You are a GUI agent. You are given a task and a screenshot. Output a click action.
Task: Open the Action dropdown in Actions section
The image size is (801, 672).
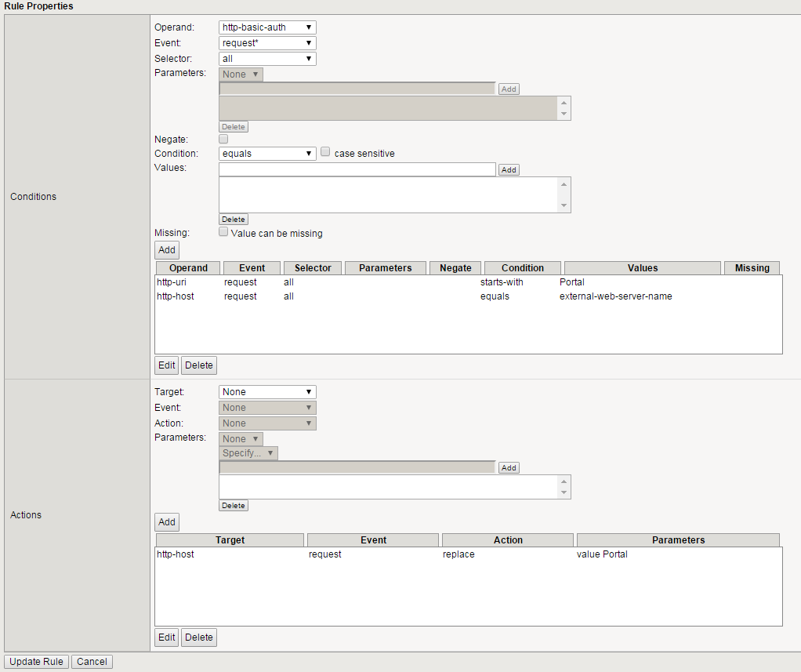click(266, 423)
